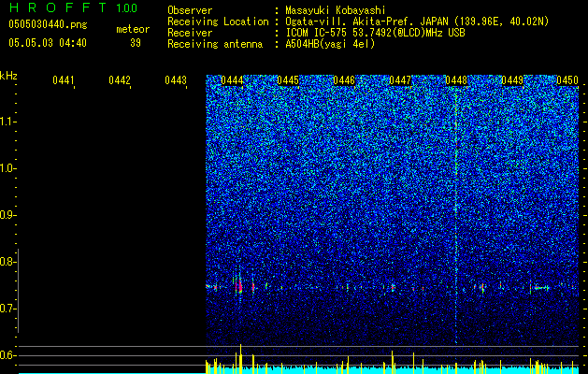Click the 1.1 kHz axis tick label
Screen dimensions: 588x374
(x=7, y=122)
